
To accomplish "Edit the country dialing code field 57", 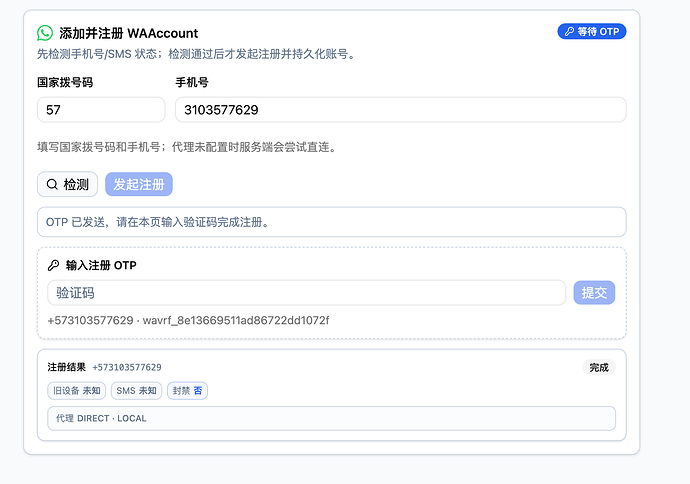I will pyautogui.click(x=101, y=110).
